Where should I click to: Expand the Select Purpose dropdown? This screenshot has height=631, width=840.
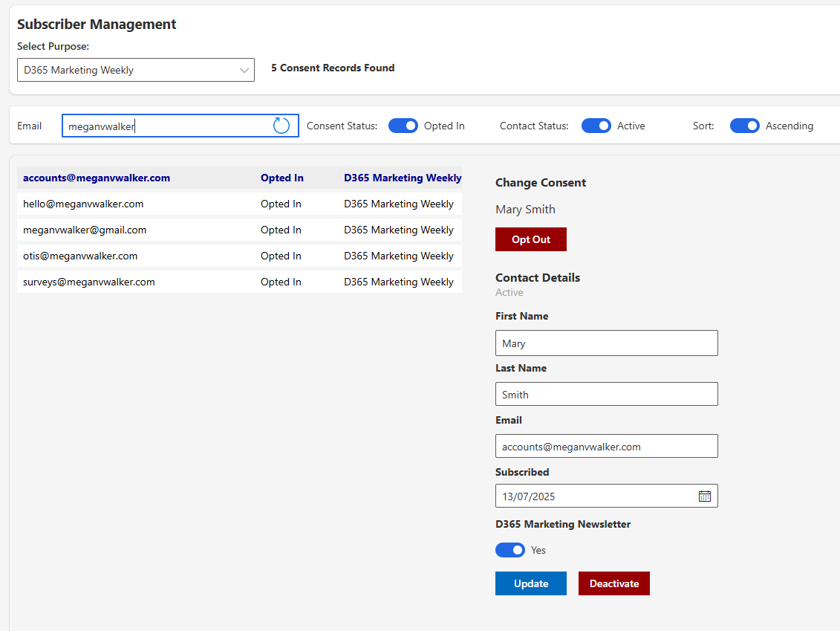(136, 70)
